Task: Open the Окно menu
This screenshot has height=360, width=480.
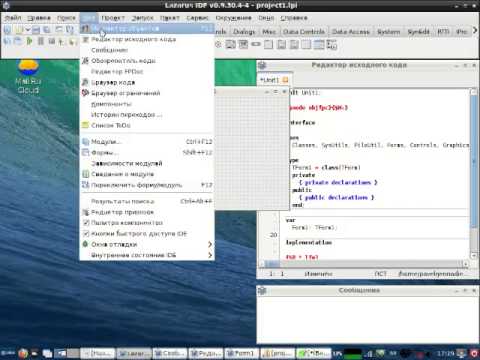Action: 266,18
